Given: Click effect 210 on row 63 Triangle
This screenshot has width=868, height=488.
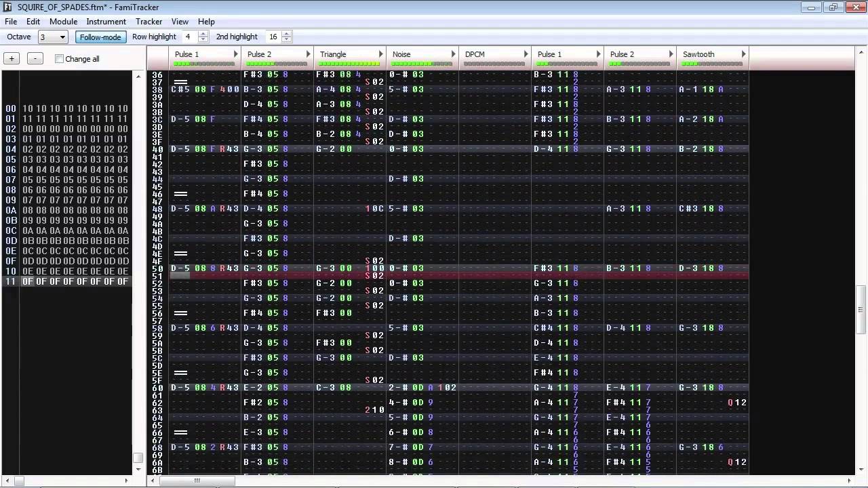Looking at the screenshot, I should point(375,410).
